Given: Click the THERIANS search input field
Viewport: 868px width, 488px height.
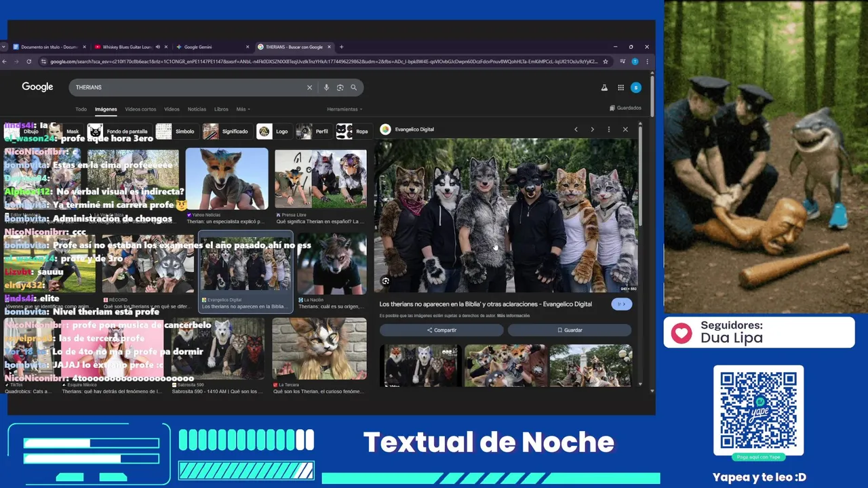Looking at the screenshot, I should pyautogui.click(x=189, y=87).
